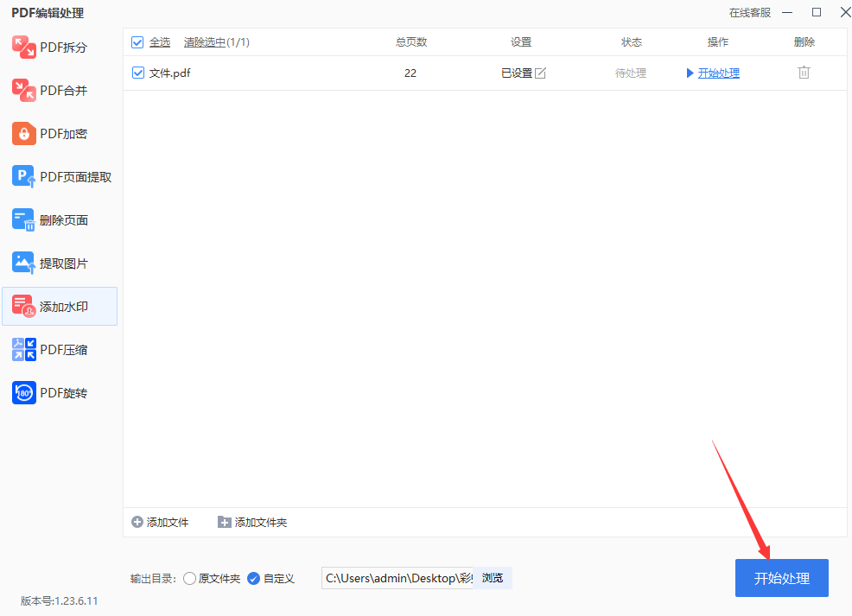
Task: Click the version number 版本号:1.23.6.11
Action: tap(60, 600)
